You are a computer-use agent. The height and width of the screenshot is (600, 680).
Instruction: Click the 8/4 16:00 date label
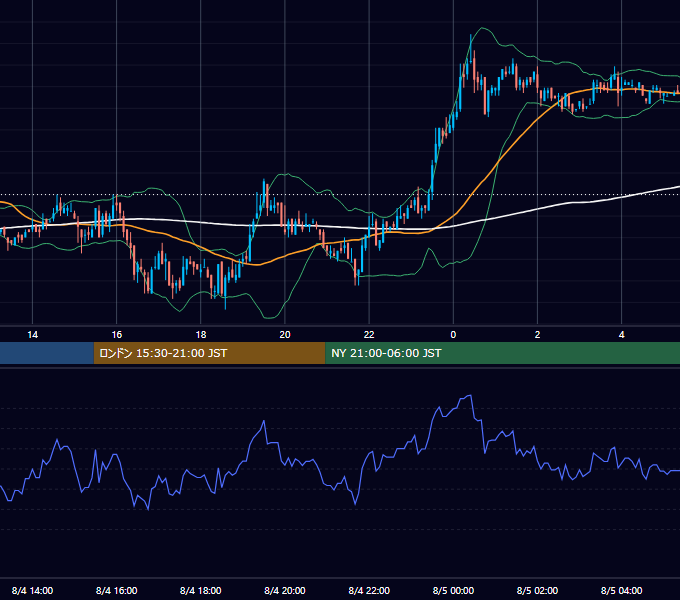point(117,590)
